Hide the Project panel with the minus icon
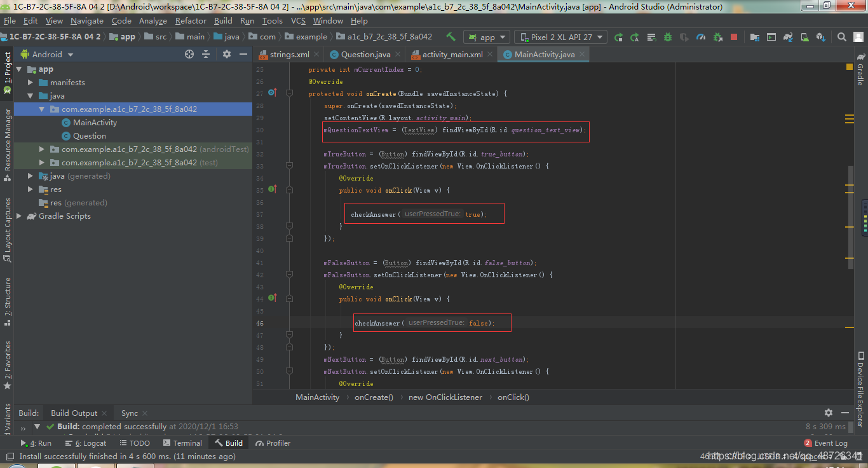This screenshot has height=468, width=868. (243, 54)
